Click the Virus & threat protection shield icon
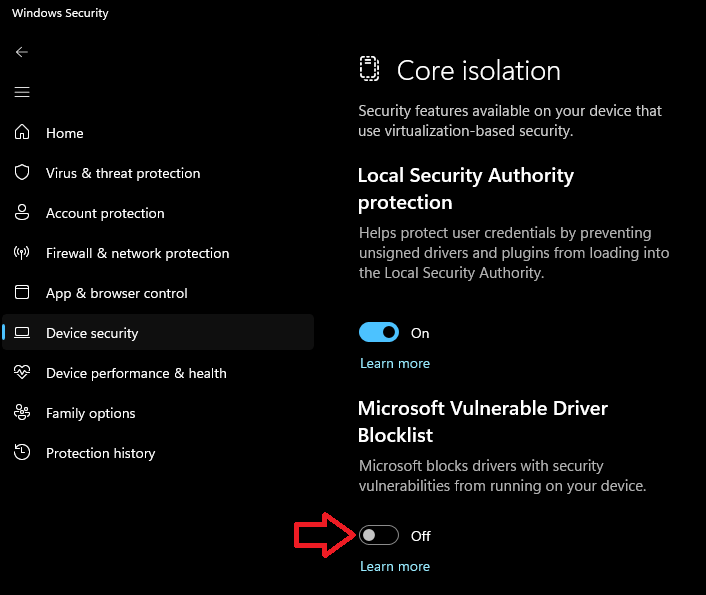 tap(22, 172)
